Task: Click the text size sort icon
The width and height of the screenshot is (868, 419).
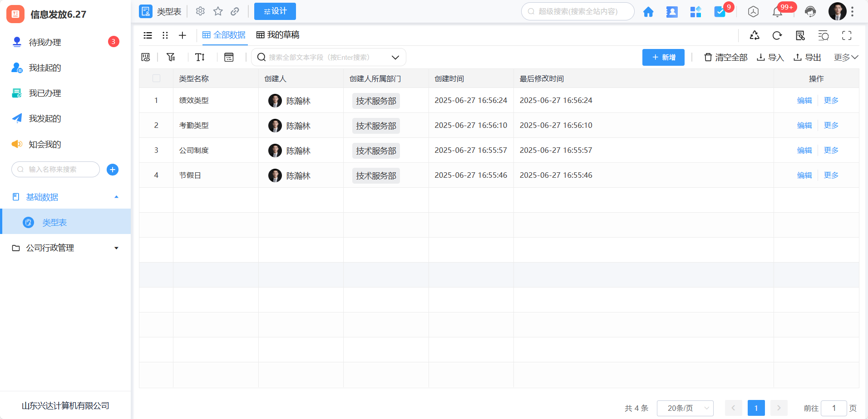Action: point(200,57)
